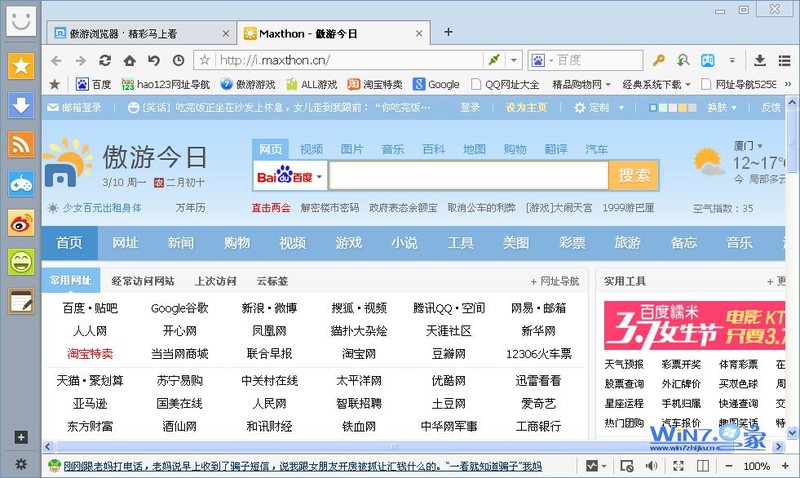
Task: Open the 换肤 skin dropdown
Action: click(x=722, y=108)
